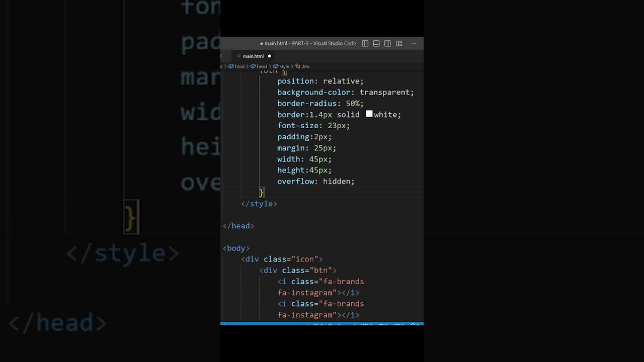Click the 'overflow: hidden;' line

pyautogui.click(x=315, y=182)
